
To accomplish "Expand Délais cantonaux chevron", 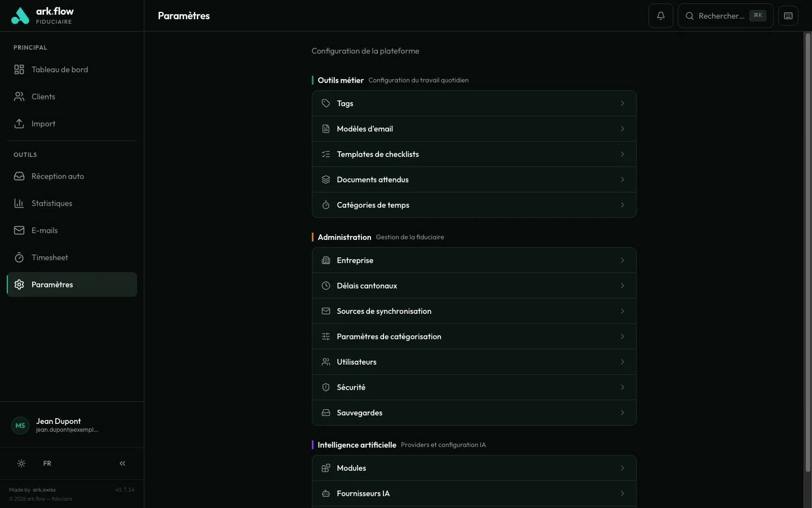I will tap(623, 286).
